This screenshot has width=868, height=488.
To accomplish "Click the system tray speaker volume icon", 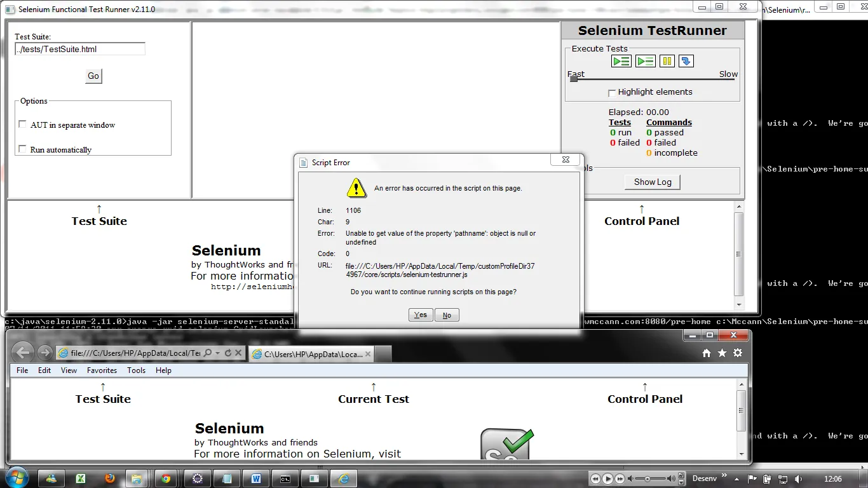I will [798, 478].
